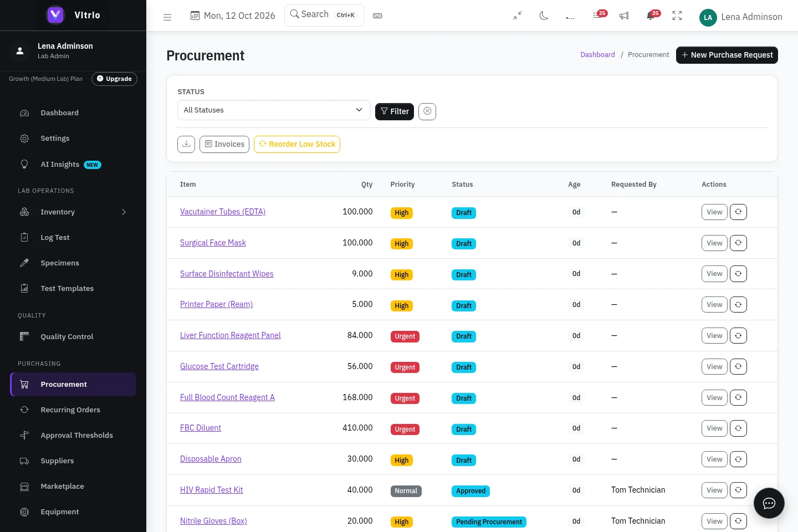Click reorder icon for Printer Paper row
Screen dimensions: 798x532
tap(738, 305)
